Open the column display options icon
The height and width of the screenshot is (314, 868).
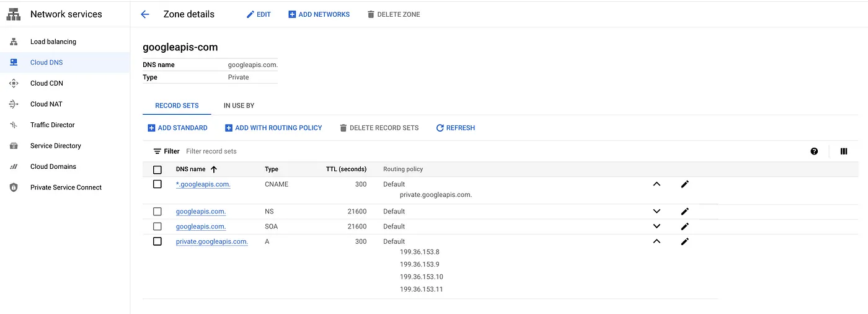(844, 151)
